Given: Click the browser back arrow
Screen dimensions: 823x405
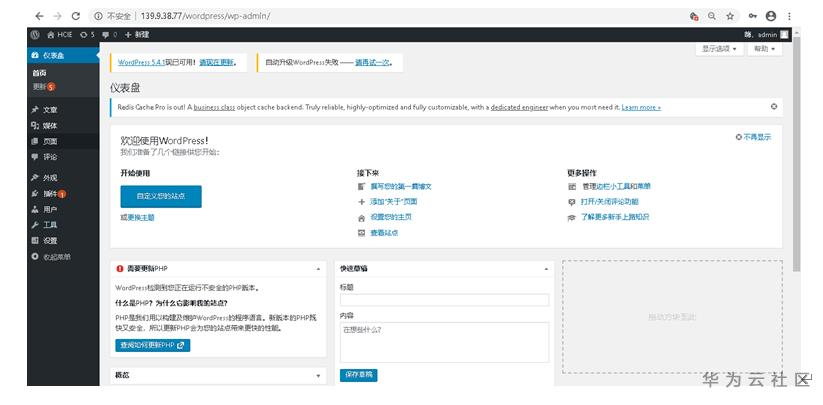Looking at the screenshot, I should pos(39,16).
